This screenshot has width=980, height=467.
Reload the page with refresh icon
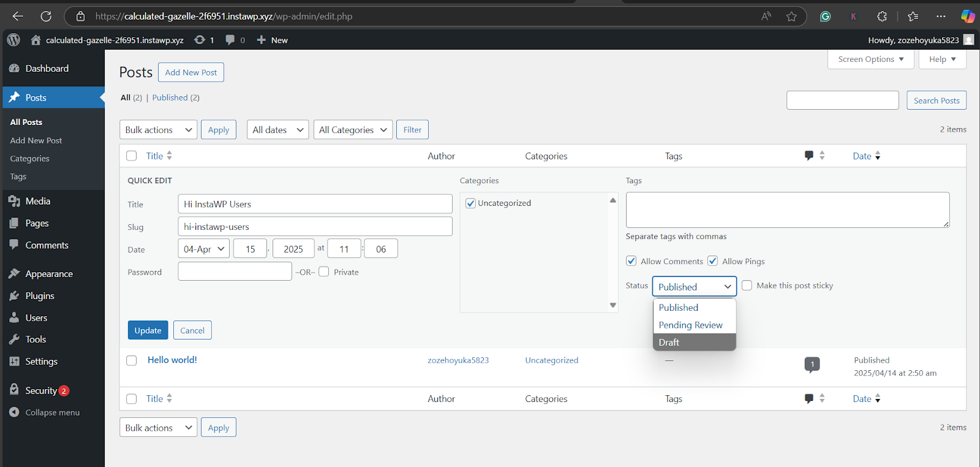coord(46,16)
